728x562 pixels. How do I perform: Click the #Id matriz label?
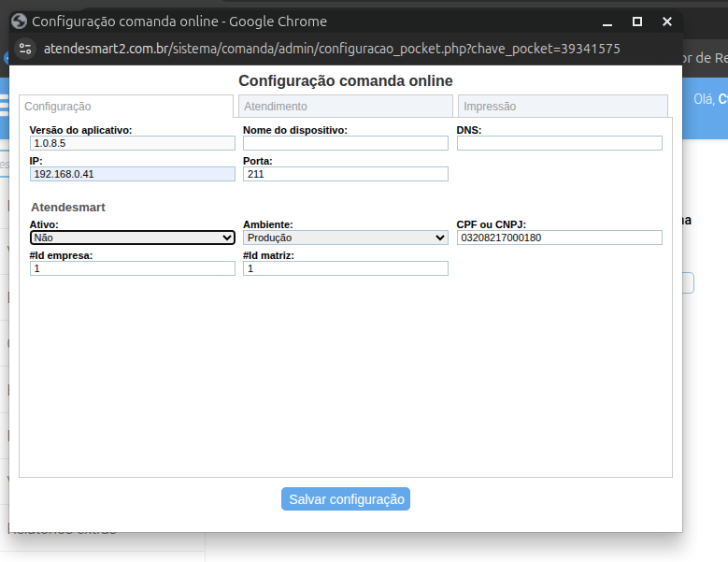click(268, 255)
